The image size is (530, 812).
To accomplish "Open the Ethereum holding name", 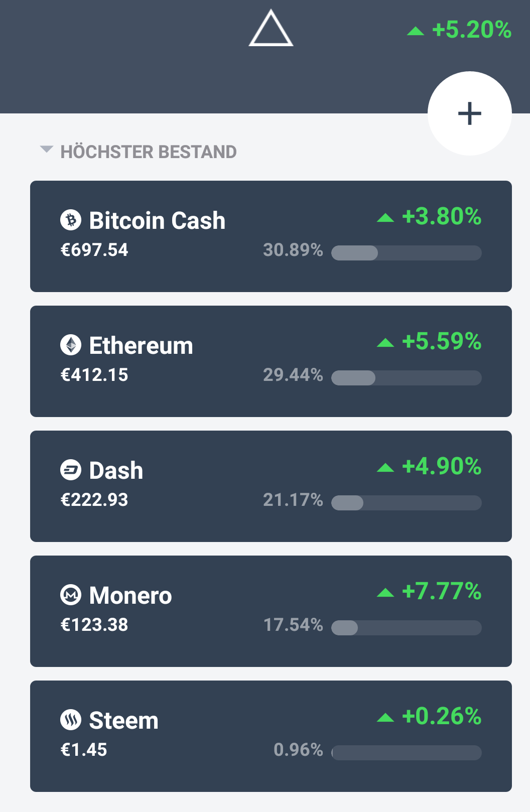I will pyautogui.click(x=141, y=345).
